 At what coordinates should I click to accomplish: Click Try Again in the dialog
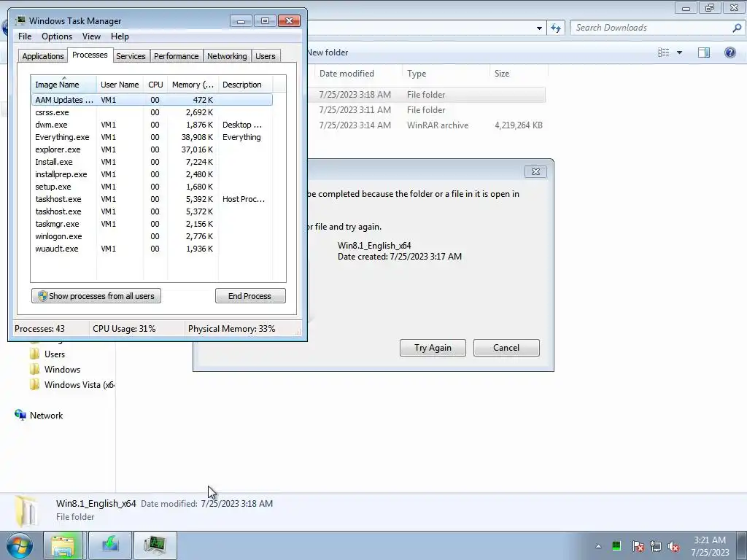click(x=433, y=348)
